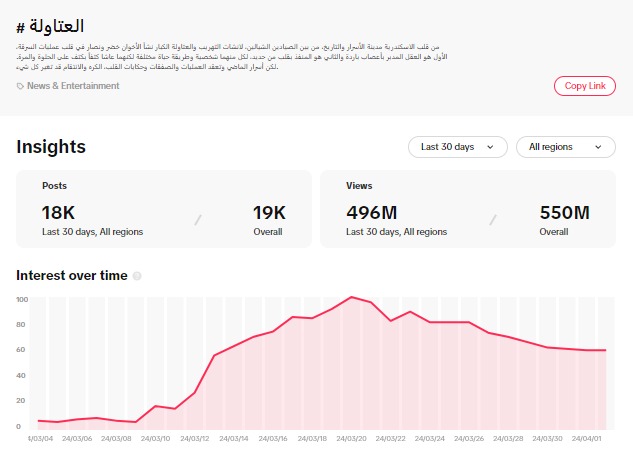The height and width of the screenshot is (456, 633).
Task: Click the Interest over time title
Action: tap(72, 276)
